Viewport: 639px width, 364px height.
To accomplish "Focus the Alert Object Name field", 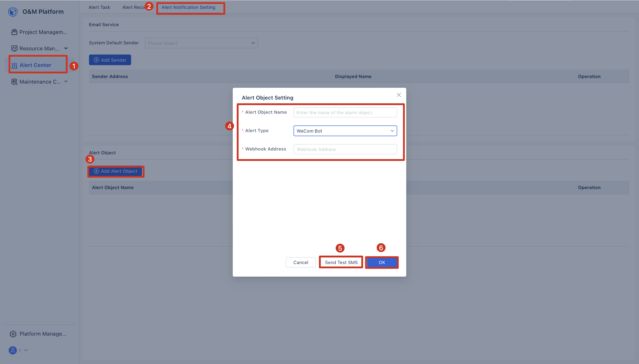I will coord(345,112).
